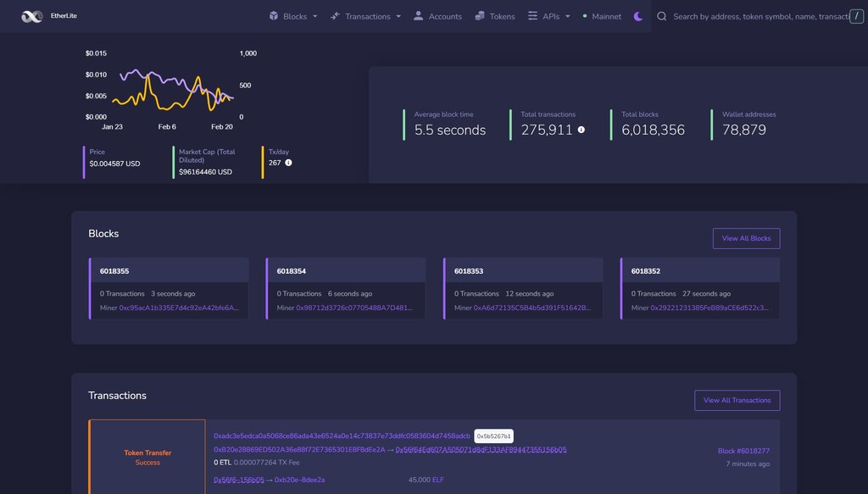Viewport: 868px width, 494px height.
Task: Click the APIs list icon
Action: coord(532,16)
